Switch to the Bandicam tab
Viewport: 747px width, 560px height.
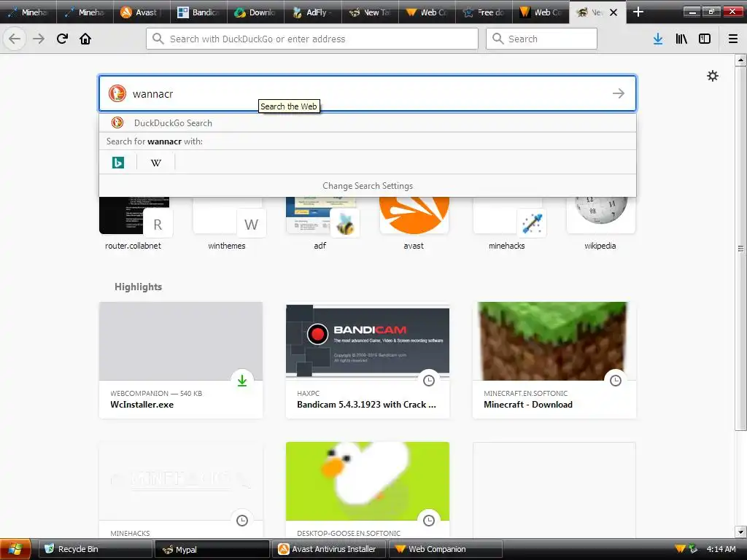pyautogui.click(x=198, y=12)
